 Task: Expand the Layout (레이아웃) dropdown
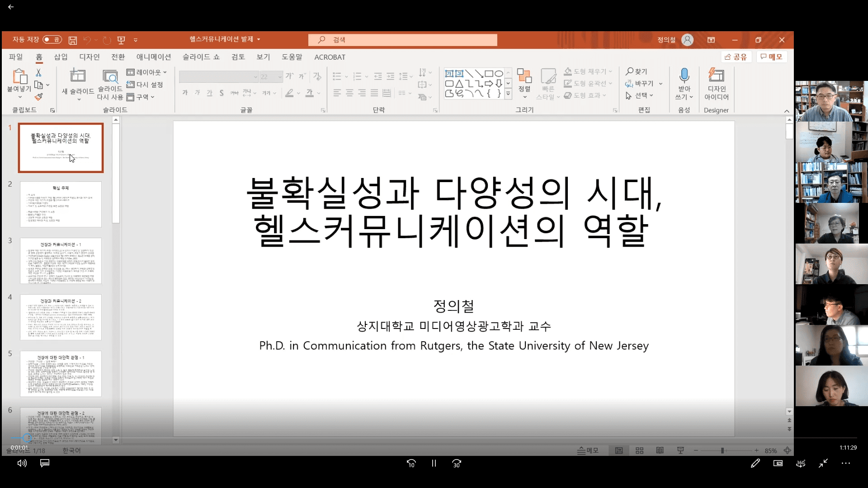(x=147, y=72)
